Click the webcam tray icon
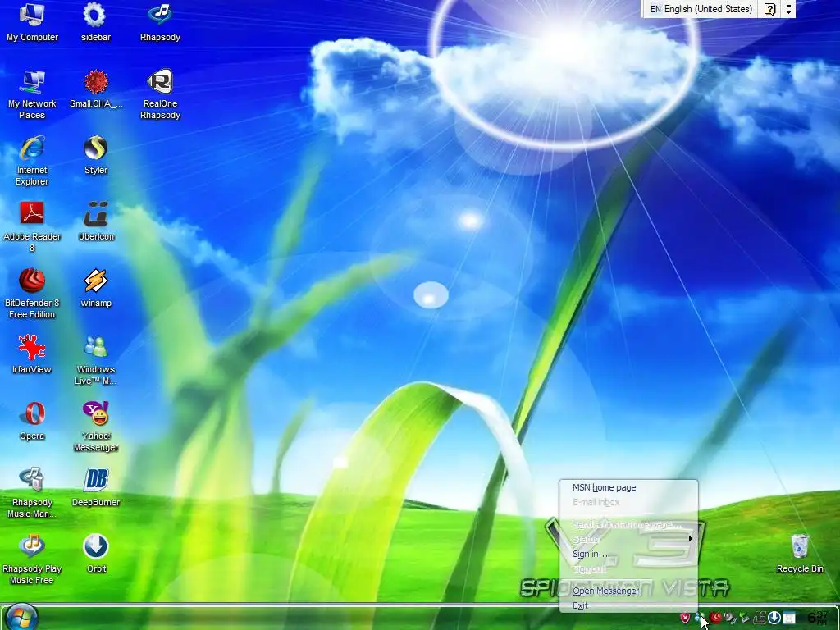This screenshot has height=630, width=840. click(729, 618)
